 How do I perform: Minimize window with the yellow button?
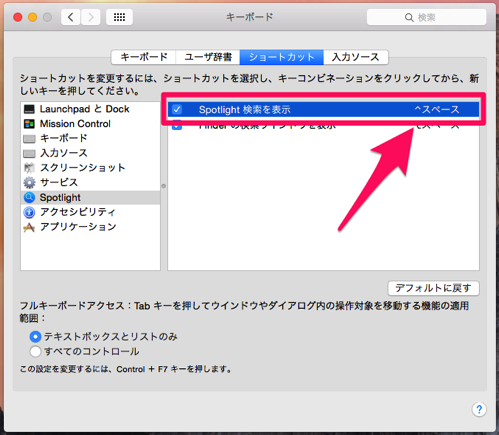point(32,17)
